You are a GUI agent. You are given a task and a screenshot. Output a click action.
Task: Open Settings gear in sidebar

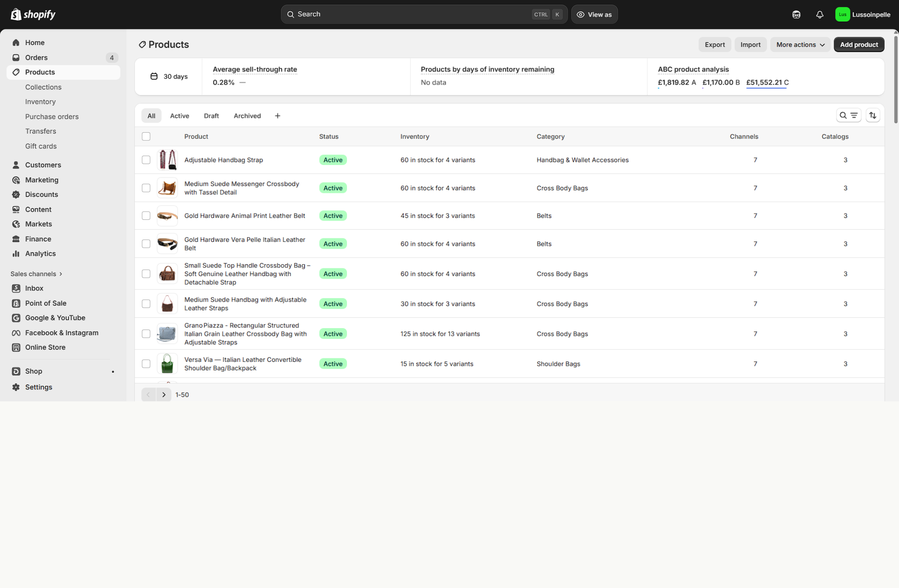16,387
